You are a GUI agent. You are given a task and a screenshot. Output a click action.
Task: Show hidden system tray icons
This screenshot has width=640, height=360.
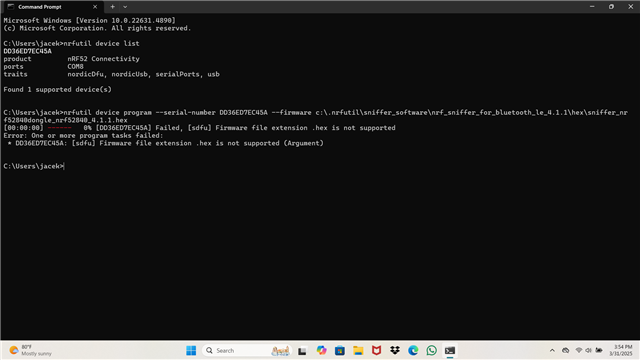click(552, 350)
